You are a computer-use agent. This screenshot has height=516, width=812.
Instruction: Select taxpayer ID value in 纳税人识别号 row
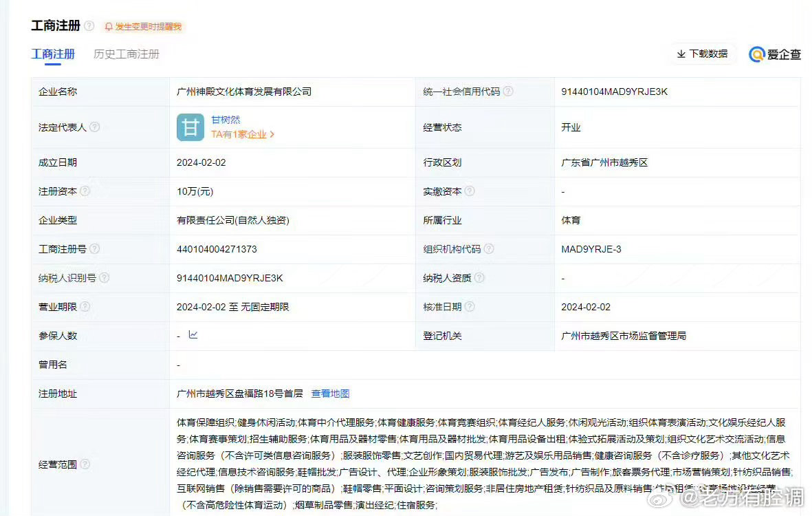pyautogui.click(x=230, y=278)
